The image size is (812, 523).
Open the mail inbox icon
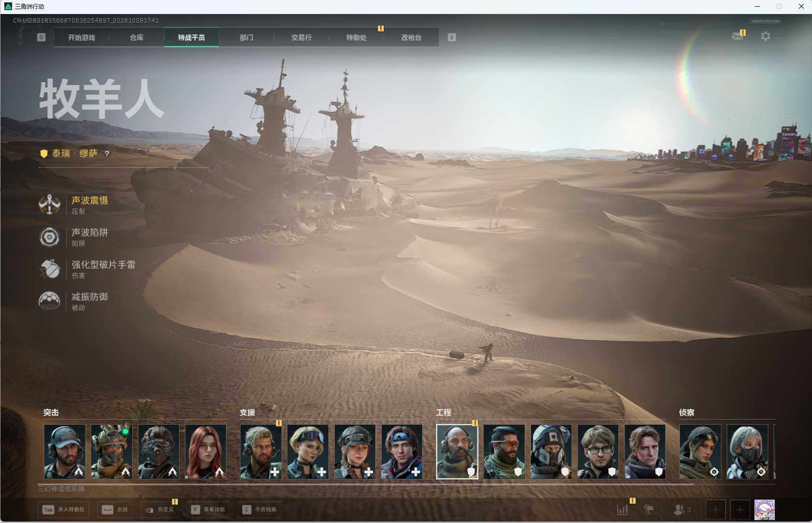(738, 36)
